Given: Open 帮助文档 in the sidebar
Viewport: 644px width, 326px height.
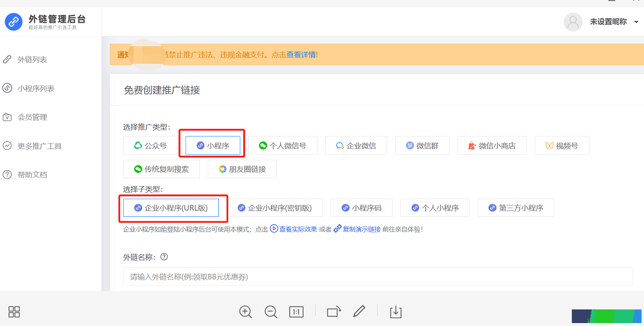Looking at the screenshot, I should tap(32, 174).
